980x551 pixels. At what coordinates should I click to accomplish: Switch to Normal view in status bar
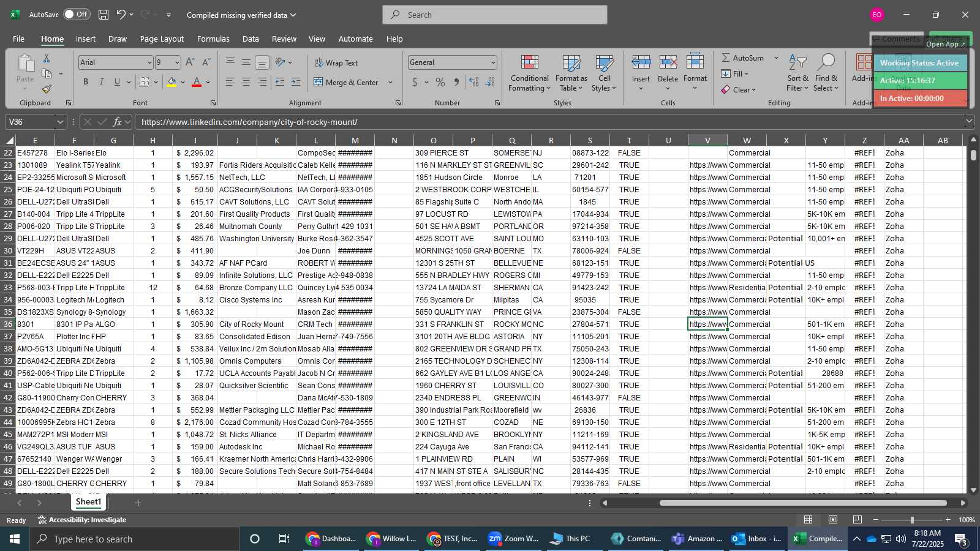click(809, 520)
